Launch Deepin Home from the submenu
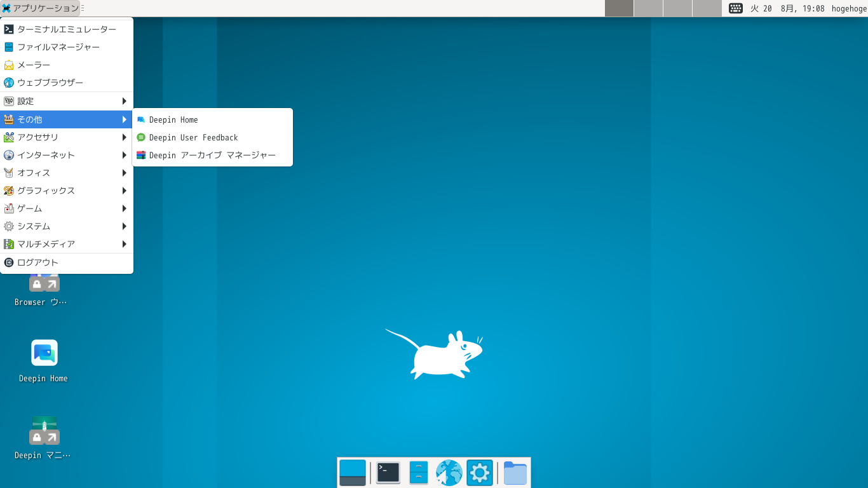868x488 pixels. coord(212,119)
